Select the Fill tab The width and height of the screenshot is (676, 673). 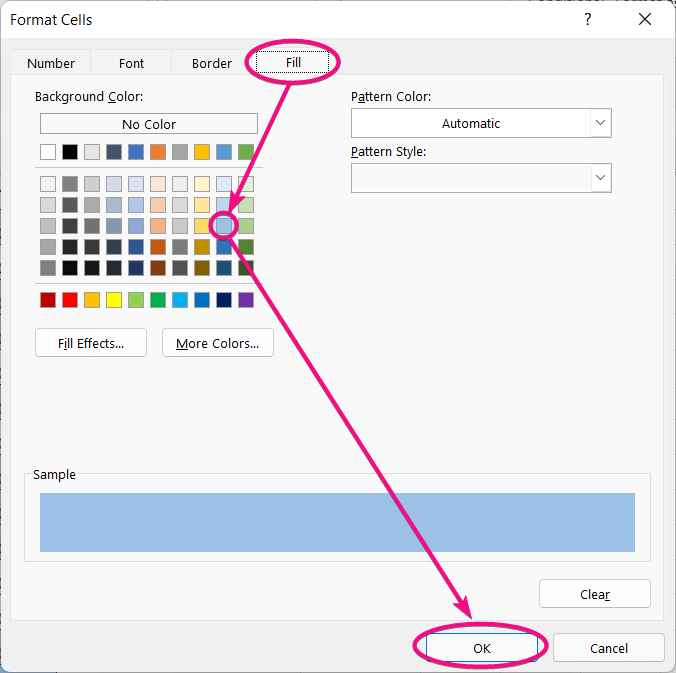coord(293,63)
